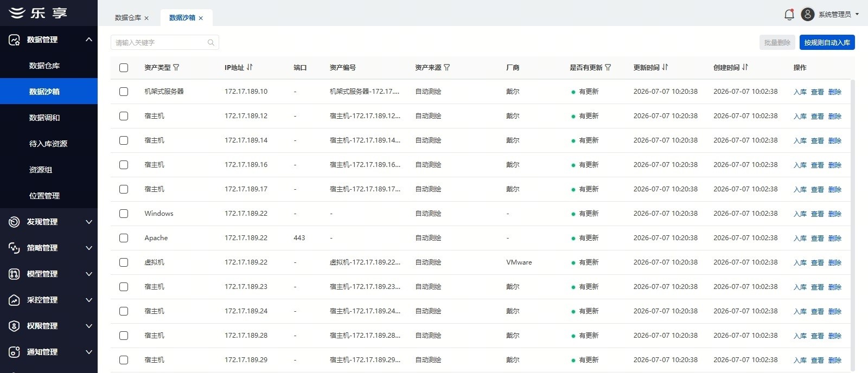Expand the 通知管理 menu chevron
Image resolution: width=868 pixels, height=373 pixels.
(x=89, y=352)
